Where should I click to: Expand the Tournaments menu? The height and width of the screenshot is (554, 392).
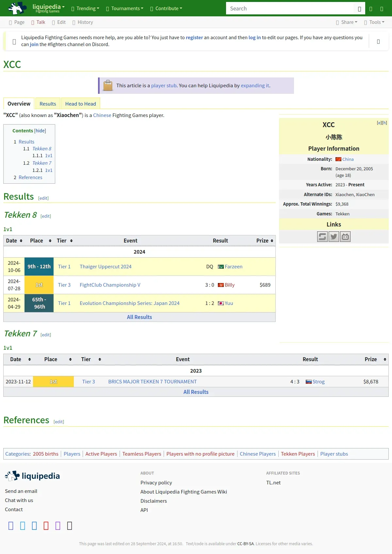(x=125, y=8)
